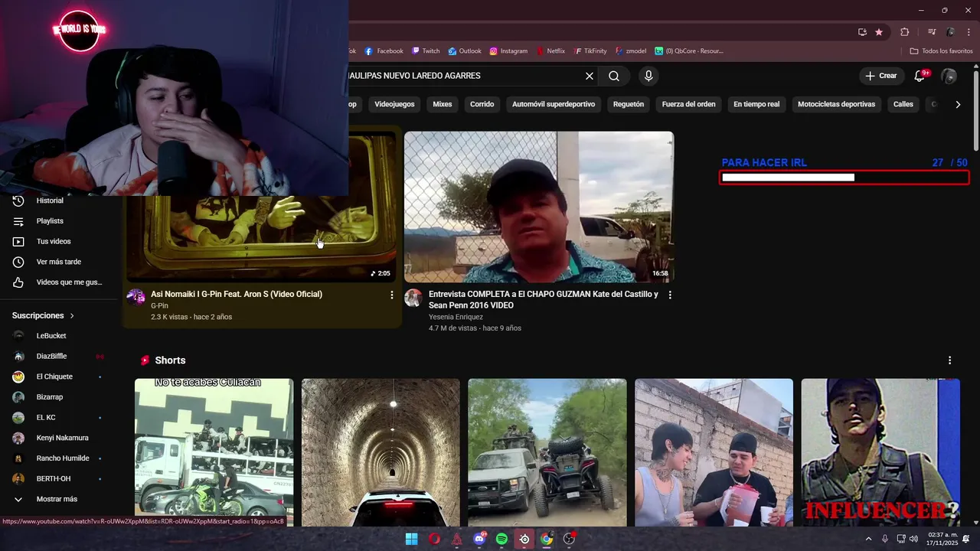980x551 pixels.
Task: Select the Fuerza del orden filter chip
Action: [x=689, y=104]
